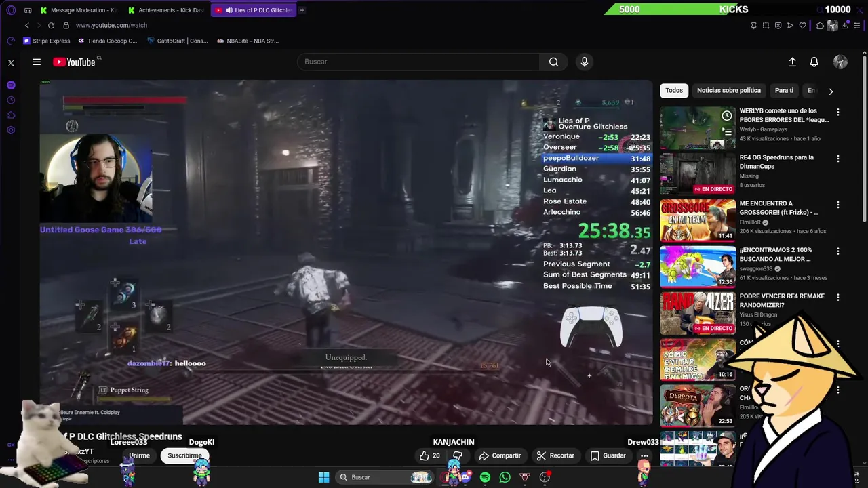Open RE4 OG Speedruns live thumbnail
Viewport: 868px width, 488px height.
coord(698,174)
